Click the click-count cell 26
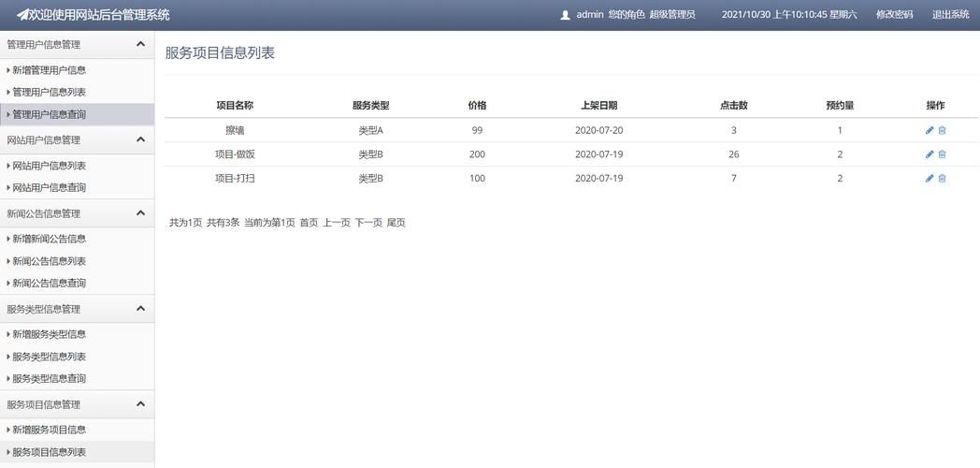The height and width of the screenshot is (468, 980). point(734,154)
